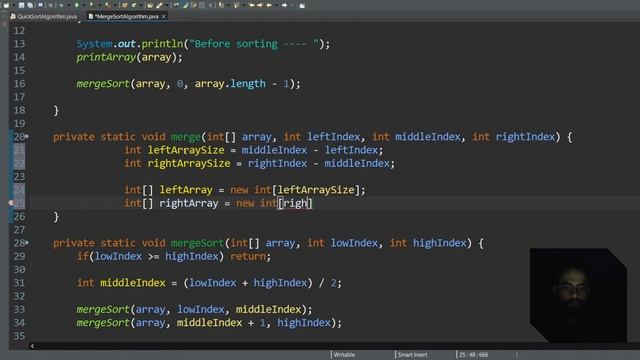Click the partially typed "righ" text
Viewport: 640px width, 360px height.
tap(295, 203)
